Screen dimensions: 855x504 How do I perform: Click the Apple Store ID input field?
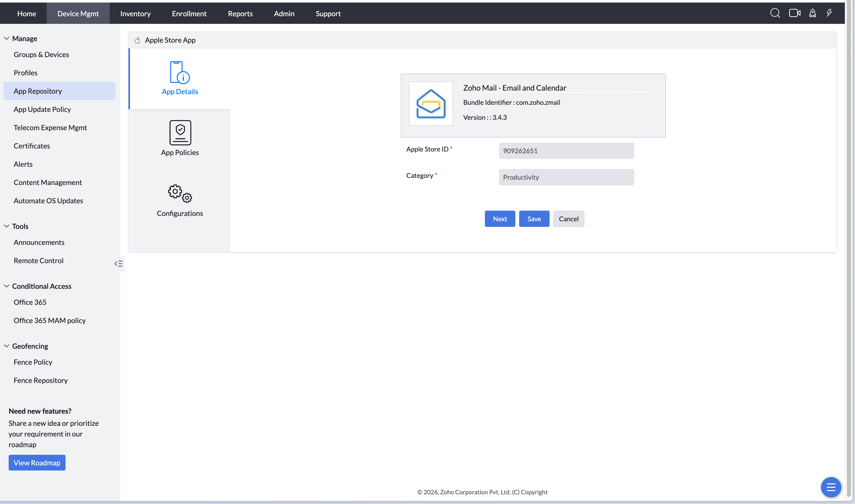click(566, 150)
